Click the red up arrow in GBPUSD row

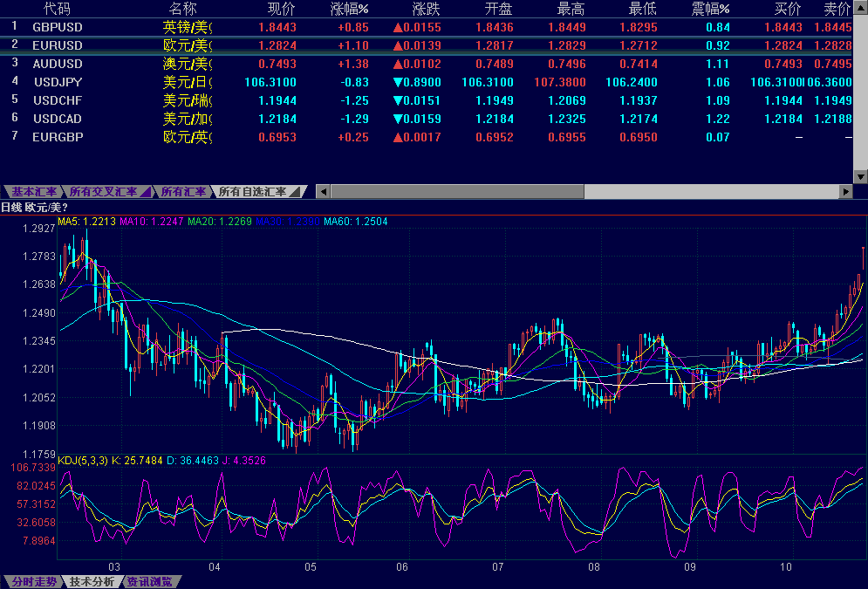click(399, 27)
